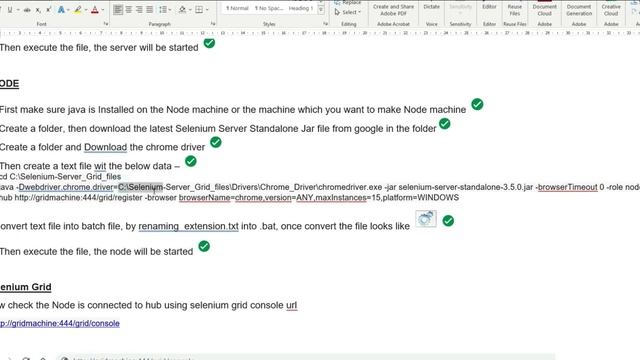
Task: Click checkmark after 'server will be started'
Action: click(x=209, y=42)
